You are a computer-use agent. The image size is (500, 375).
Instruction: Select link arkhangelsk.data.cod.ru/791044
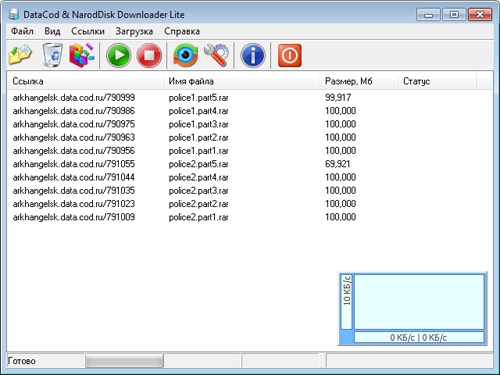point(74,177)
